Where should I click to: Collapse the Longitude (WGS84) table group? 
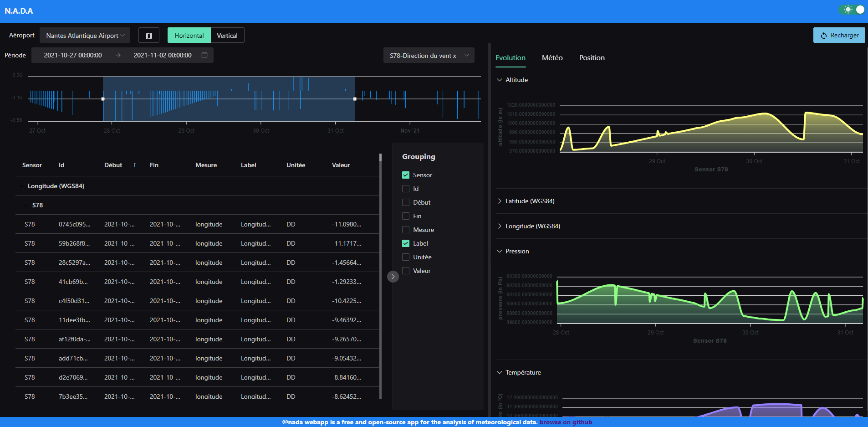21,186
